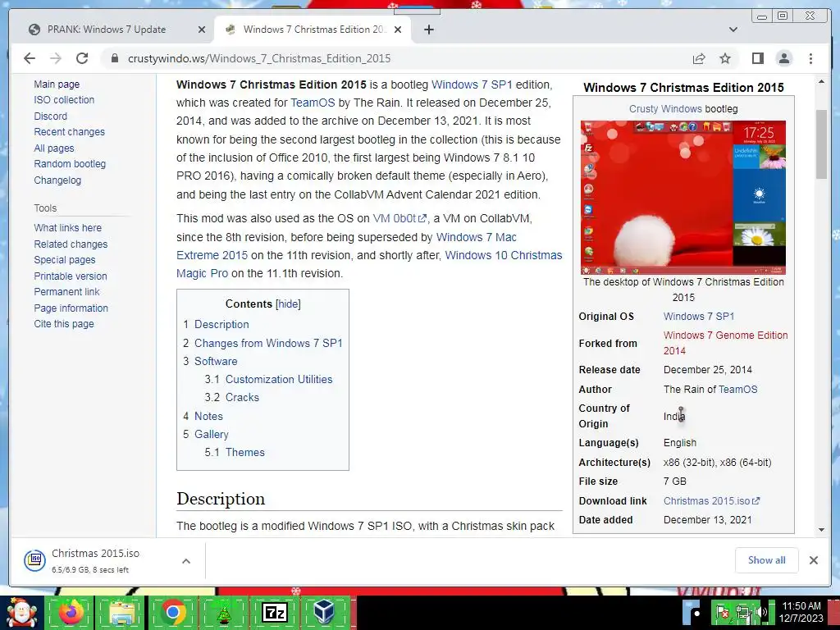View site security padlock info

pos(115,58)
